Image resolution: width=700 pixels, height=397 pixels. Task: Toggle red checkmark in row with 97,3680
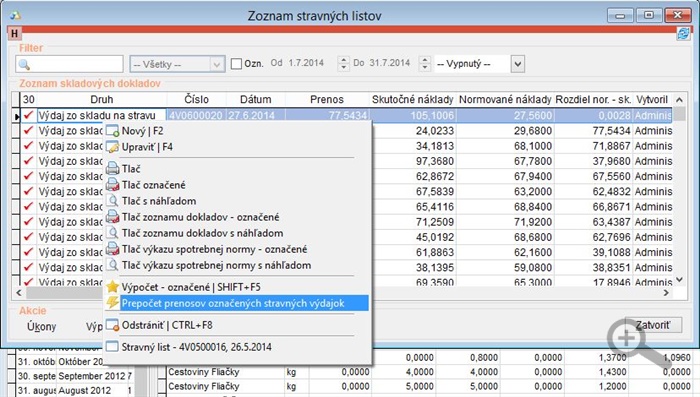point(29,161)
